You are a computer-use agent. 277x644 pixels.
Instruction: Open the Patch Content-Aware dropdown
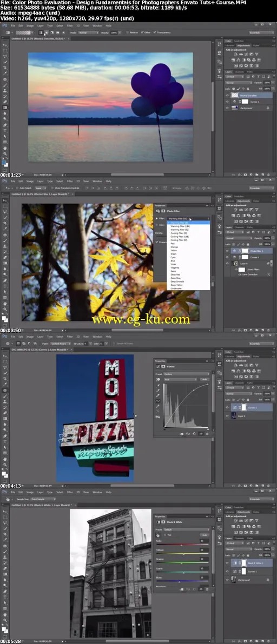click(x=61, y=343)
